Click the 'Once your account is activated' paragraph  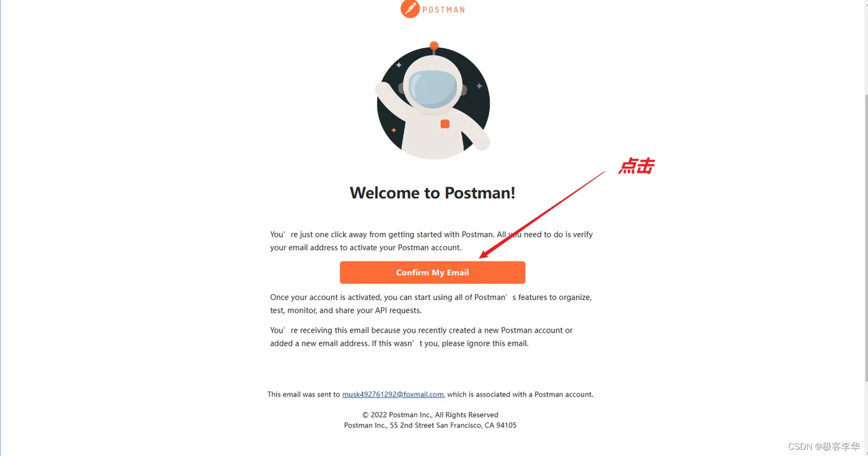point(431,304)
